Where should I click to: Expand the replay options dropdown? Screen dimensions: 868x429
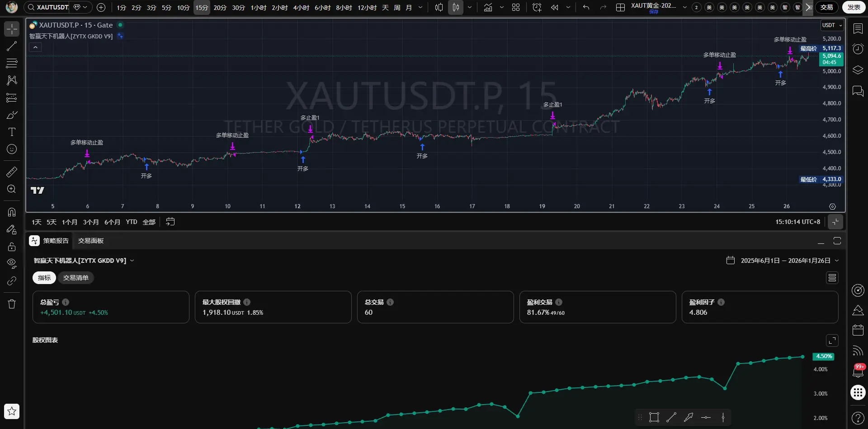coord(568,7)
